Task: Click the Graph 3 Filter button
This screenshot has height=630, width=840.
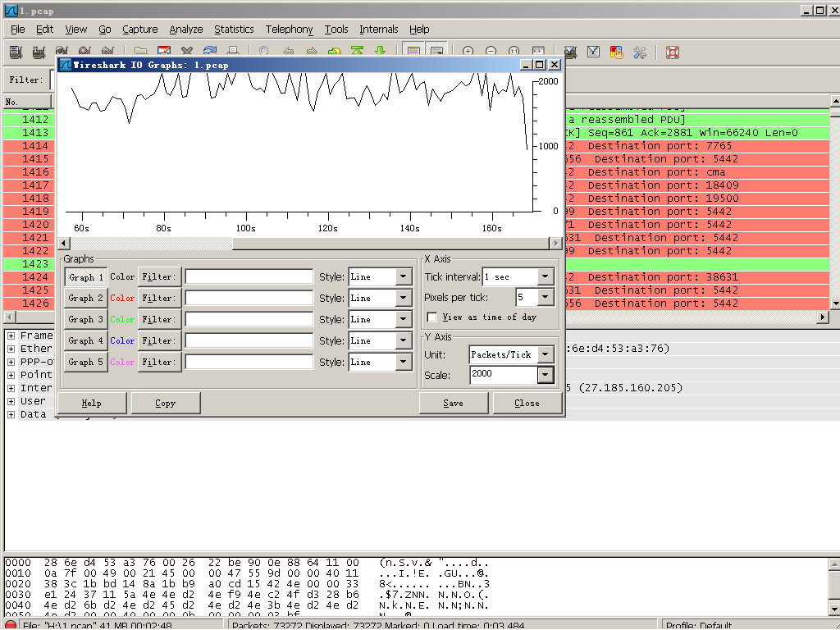Action: pyautogui.click(x=160, y=319)
